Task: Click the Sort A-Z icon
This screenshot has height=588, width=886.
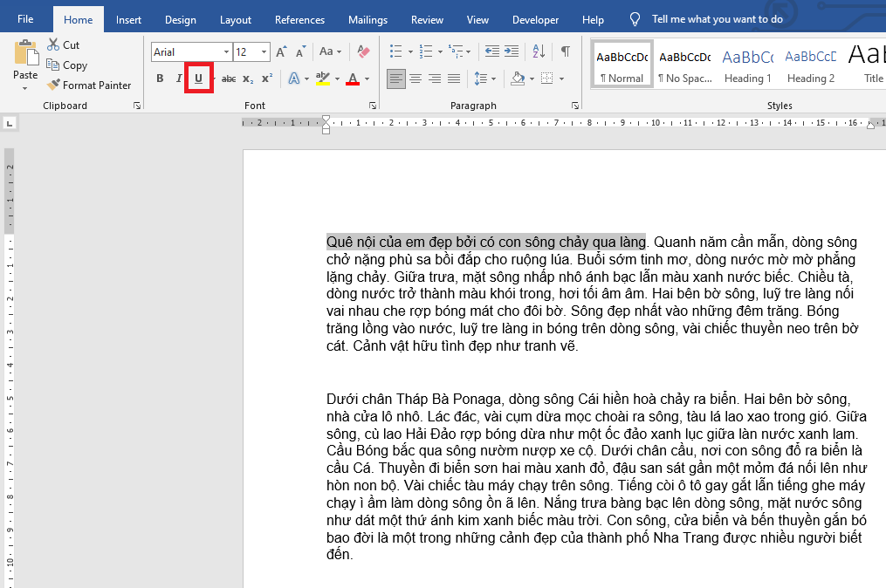Action: [539, 52]
